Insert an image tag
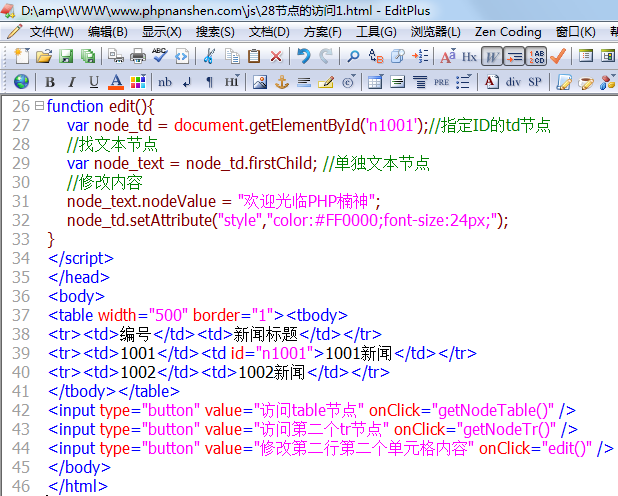This screenshot has width=618, height=496. pos(260,82)
